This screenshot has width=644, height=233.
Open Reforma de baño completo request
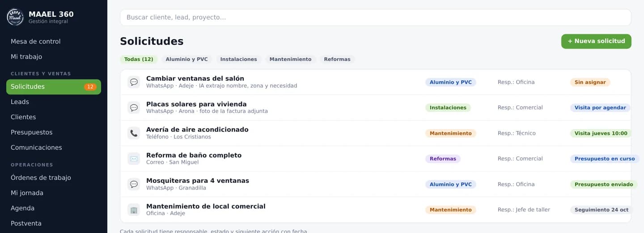tap(376, 159)
